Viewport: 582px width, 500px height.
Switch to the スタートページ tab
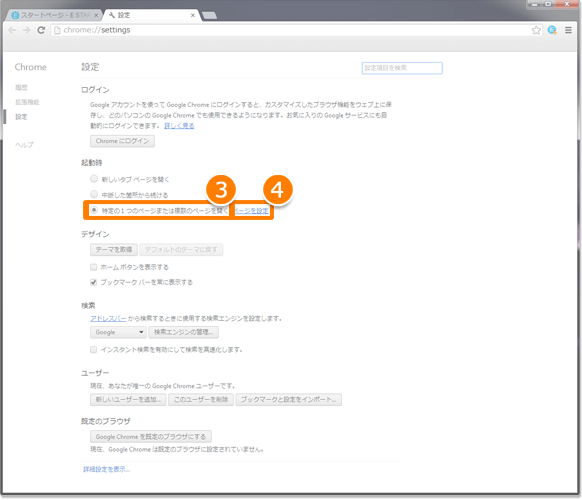click(55, 15)
